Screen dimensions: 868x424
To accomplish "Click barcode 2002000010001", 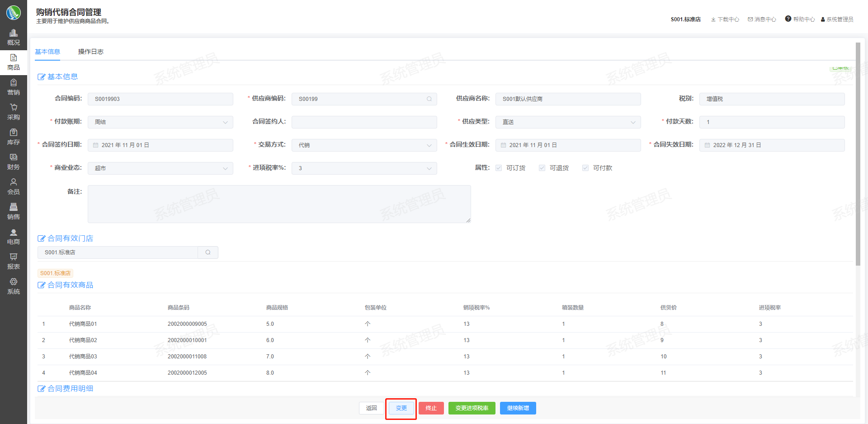I will [187, 340].
